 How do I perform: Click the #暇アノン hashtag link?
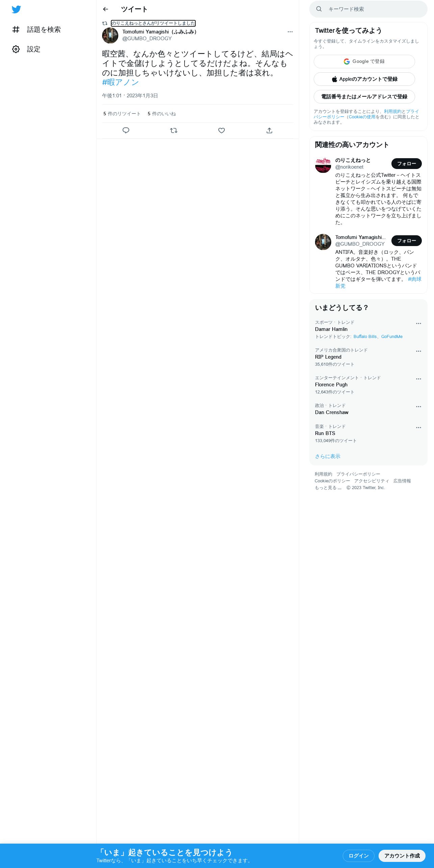tap(120, 82)
